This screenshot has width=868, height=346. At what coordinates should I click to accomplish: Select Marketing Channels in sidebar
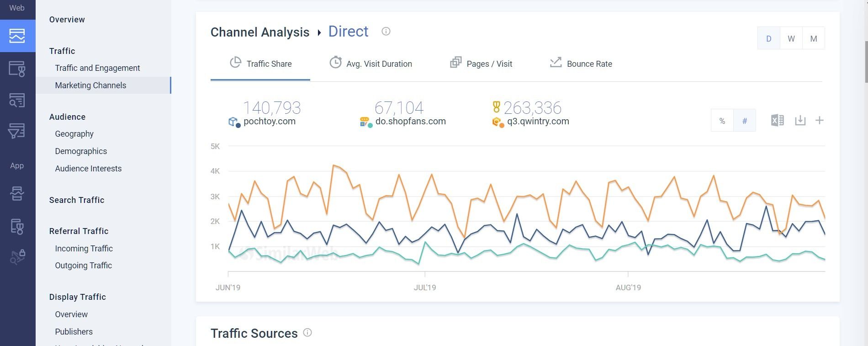tap(104, 85)
